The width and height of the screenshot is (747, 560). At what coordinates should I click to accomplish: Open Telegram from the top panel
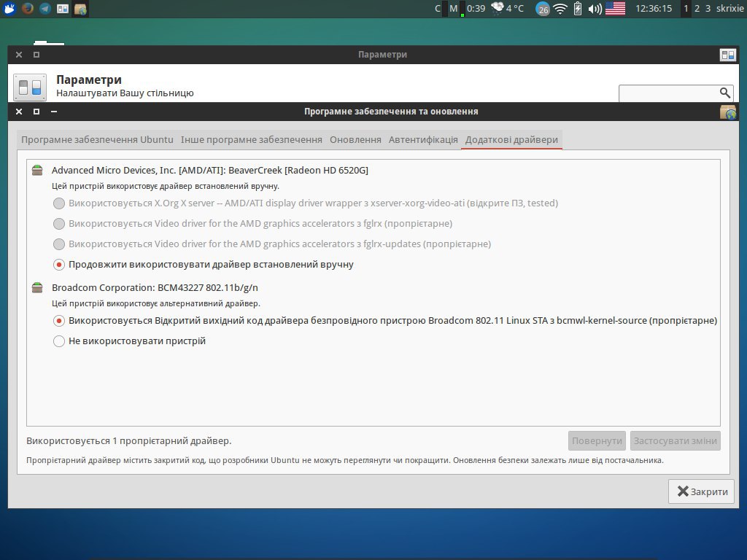pos(45,9)
